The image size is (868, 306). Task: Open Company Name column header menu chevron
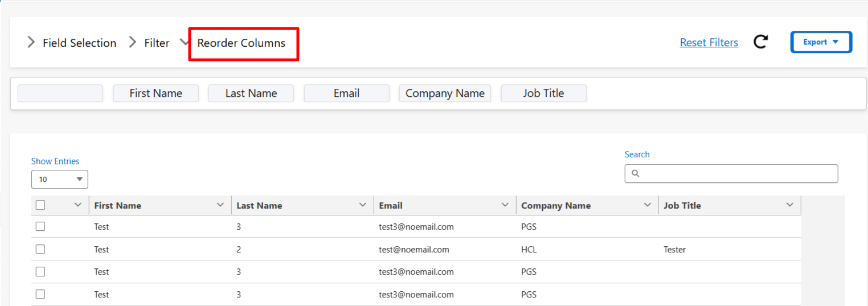647,205
